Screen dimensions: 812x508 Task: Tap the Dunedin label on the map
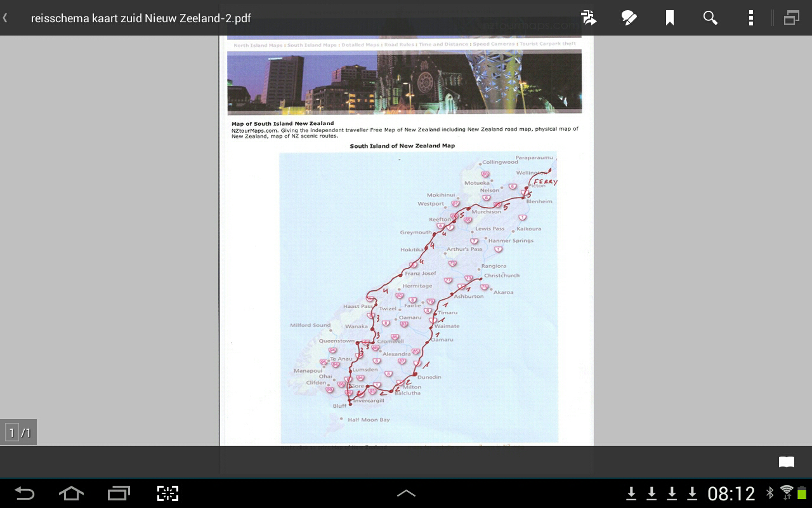(x=429, y=377)
